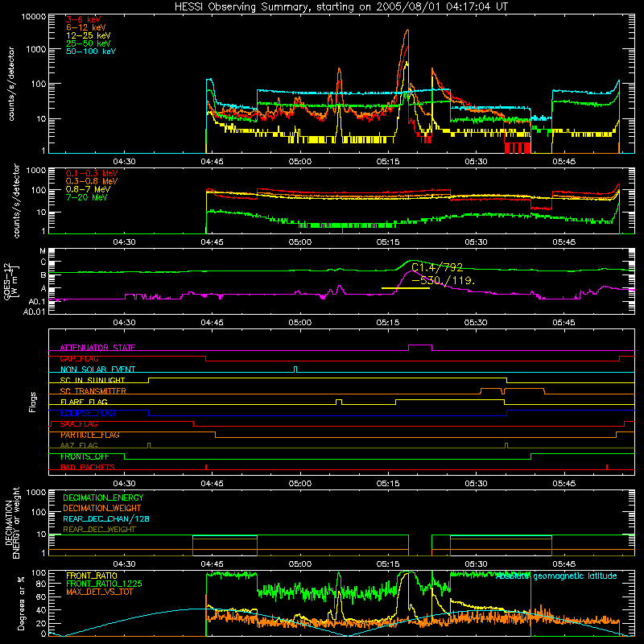
Task: Select the 50-100 keV legend label
Action: (x=91, y=52)
